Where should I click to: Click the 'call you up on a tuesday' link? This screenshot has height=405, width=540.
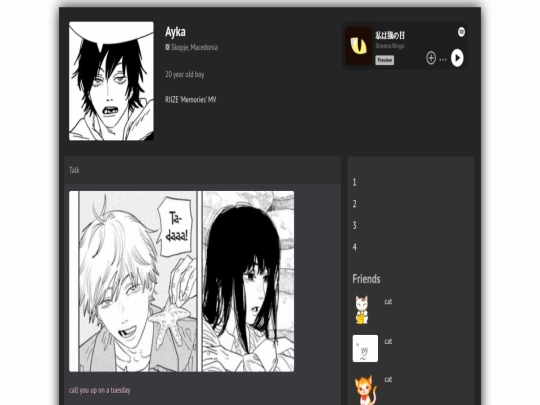100,390
